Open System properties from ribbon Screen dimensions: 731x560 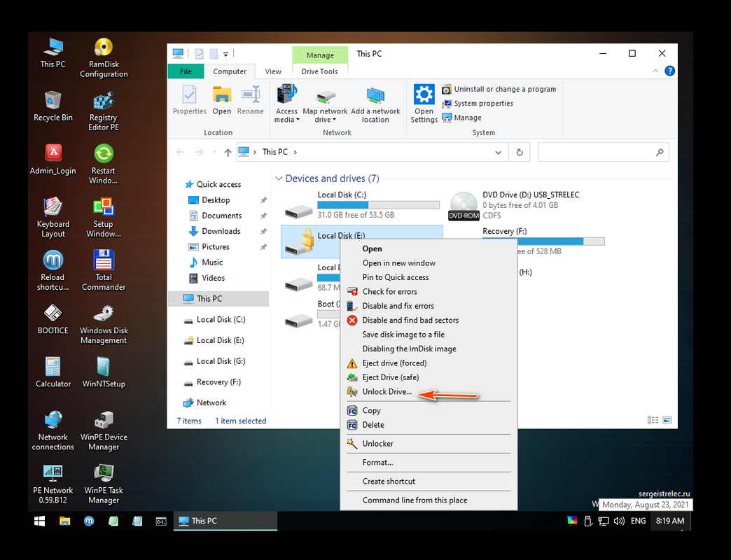click(x=478, y=104)
